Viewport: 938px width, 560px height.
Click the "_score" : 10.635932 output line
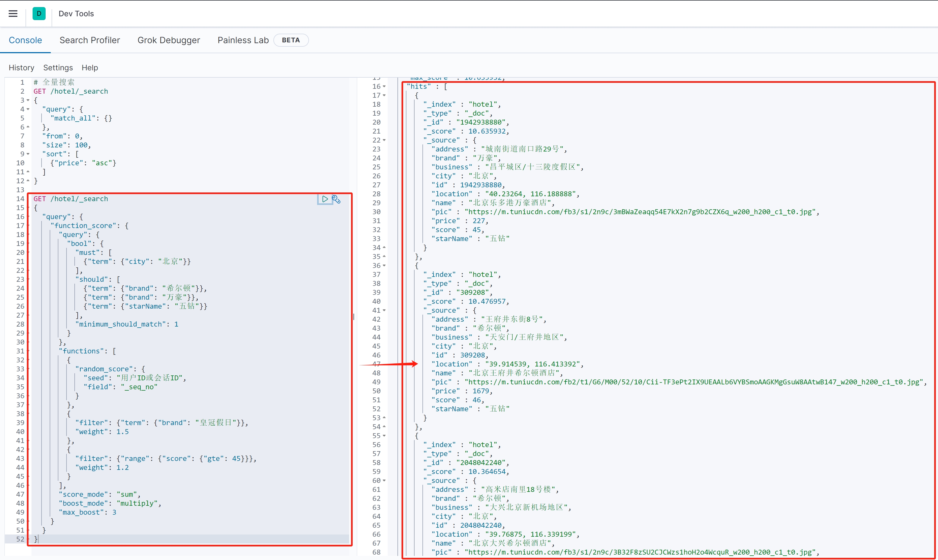[466, 131]
